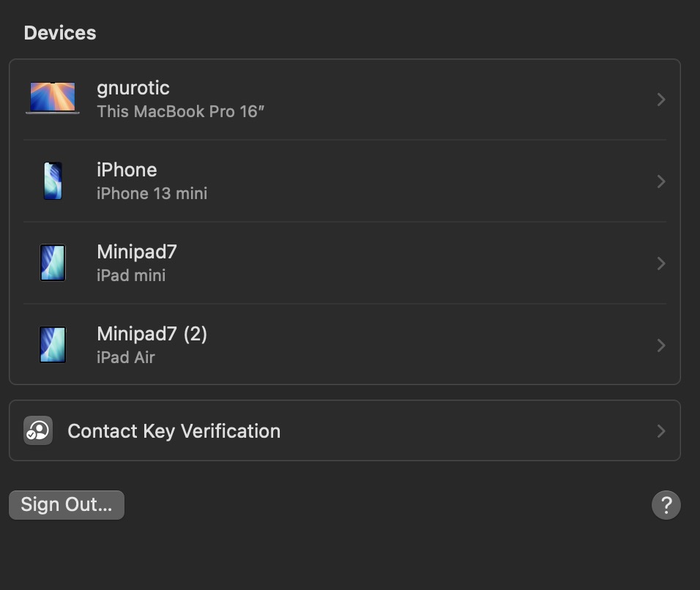Image resolution: width=700 pixels, height=590 pixels.
Task: Click the "iPhone 13 mini" subtitle
Action: (152, 194)
